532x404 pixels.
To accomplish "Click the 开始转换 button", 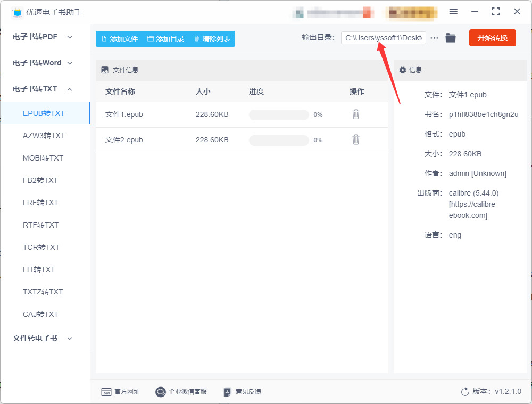I will 493,38.
